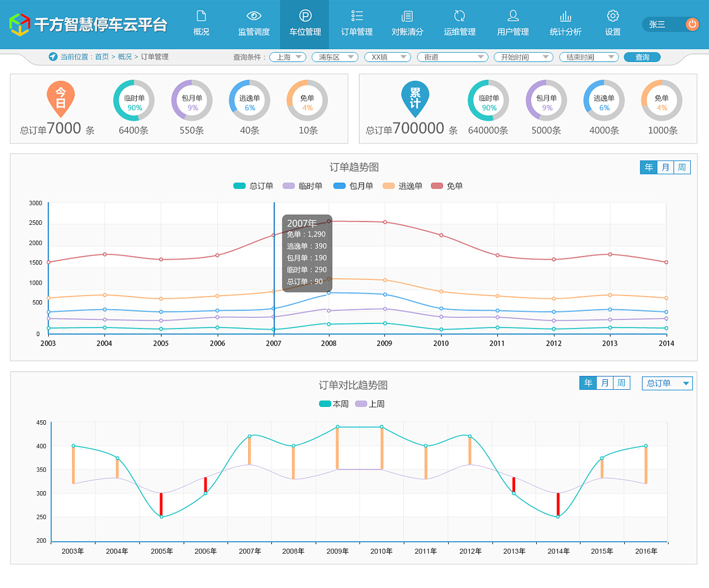Go to 用户管理 user icon

(x=513, y=16)
